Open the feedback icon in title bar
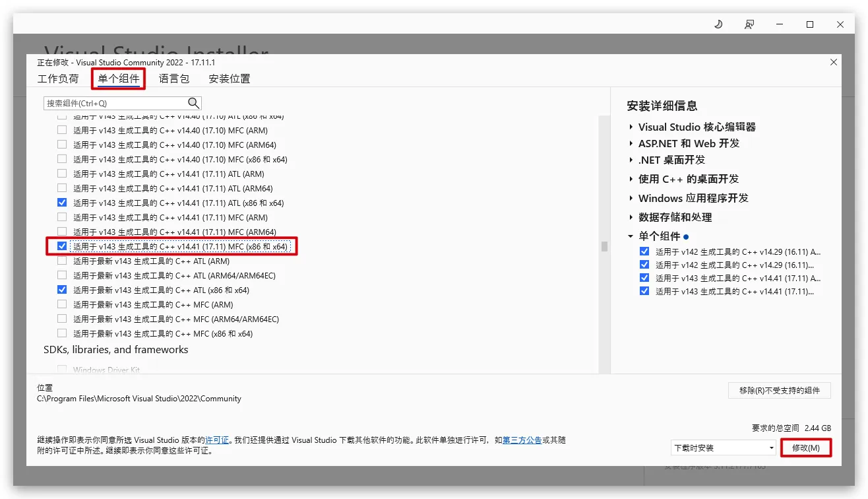The height and width of the screenshot is (499, 868). pyautogui.click(x=749, y=24)
